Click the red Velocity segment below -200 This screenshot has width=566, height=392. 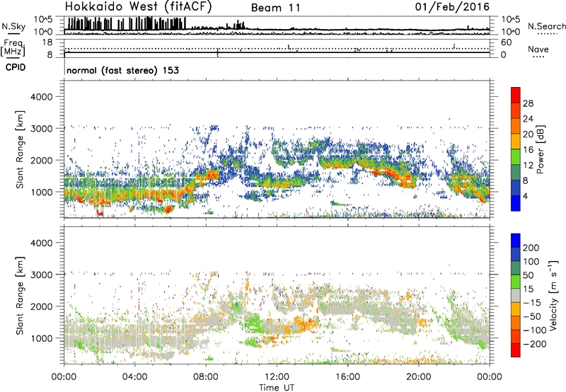[x=516, y=350]
